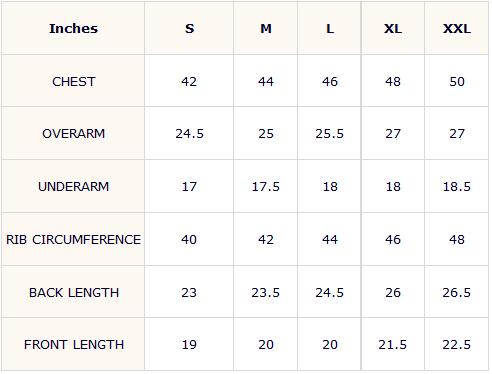The image size is (492, 374).
Task: Click rib circumference value 46 for XL
Action: click(393, 240)
